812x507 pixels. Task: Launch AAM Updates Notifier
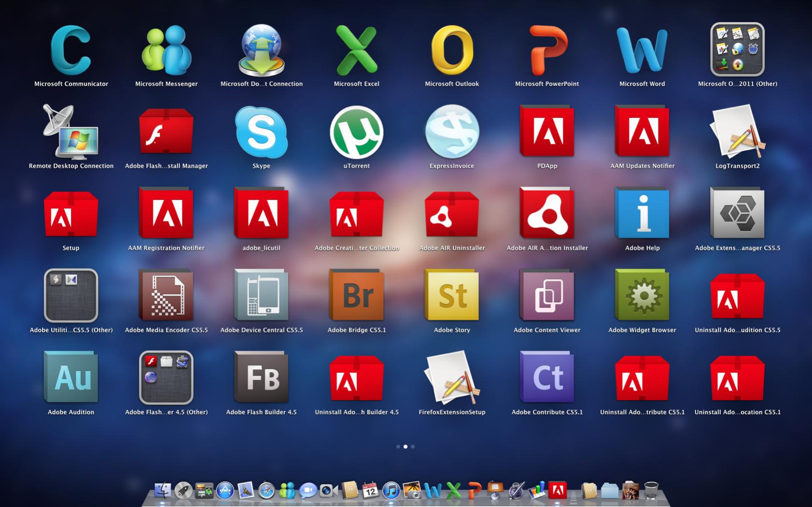(x=642, y=131)
